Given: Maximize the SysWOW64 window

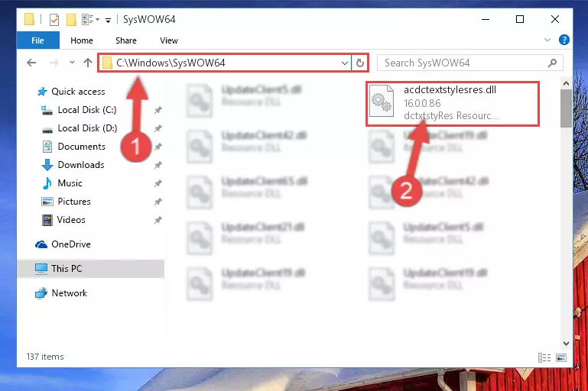Looking at the screenshot, I should [520, 19].
